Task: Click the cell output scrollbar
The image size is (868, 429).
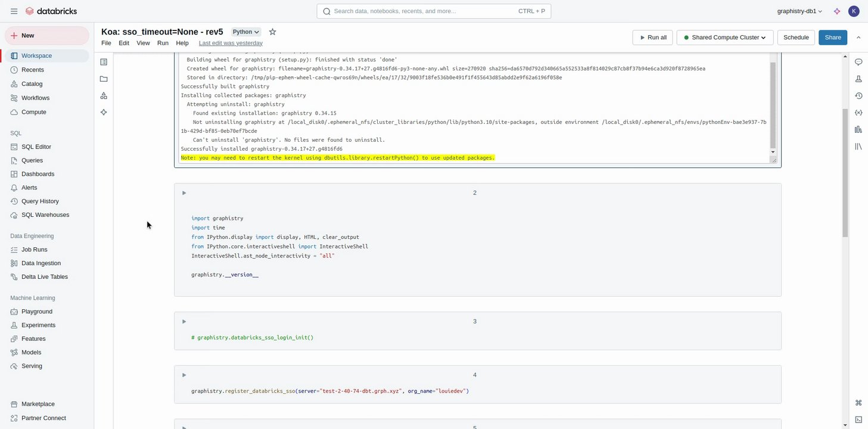Action: point(773,104)
